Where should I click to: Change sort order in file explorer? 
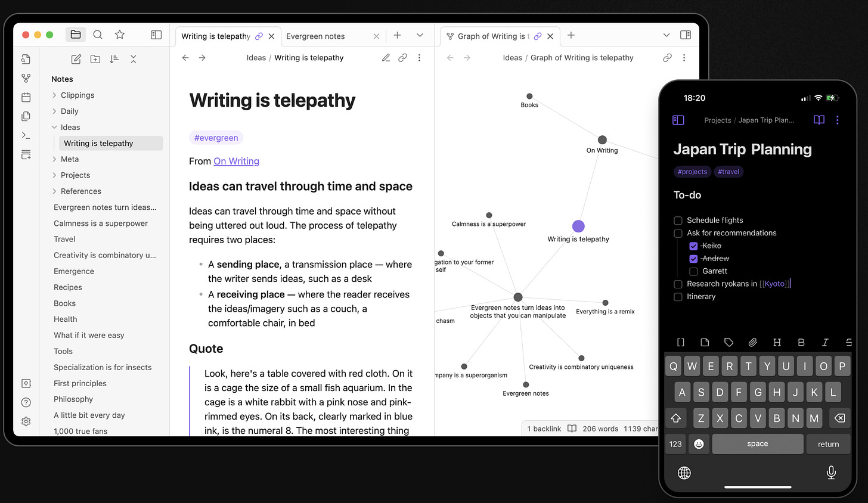pyautogui.click(x=114, y=59)
